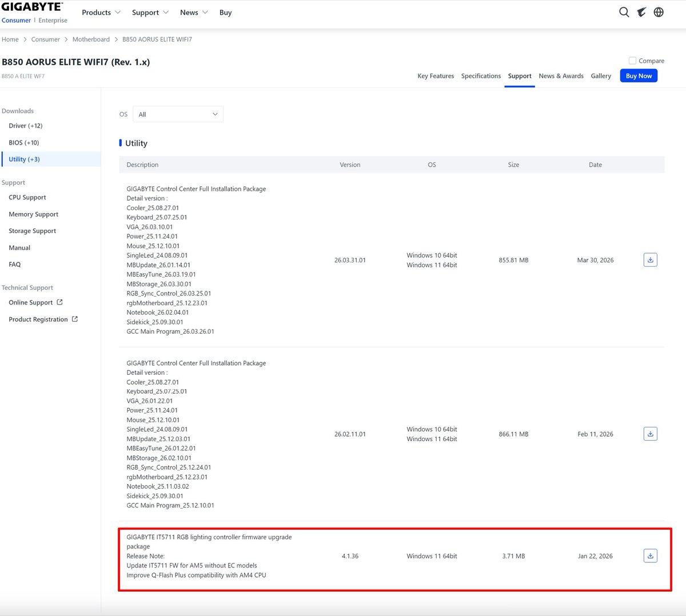This screenshot has height=616, width=686.
Task: Select Consumer site section link
Action: click(x=16, y=21)
